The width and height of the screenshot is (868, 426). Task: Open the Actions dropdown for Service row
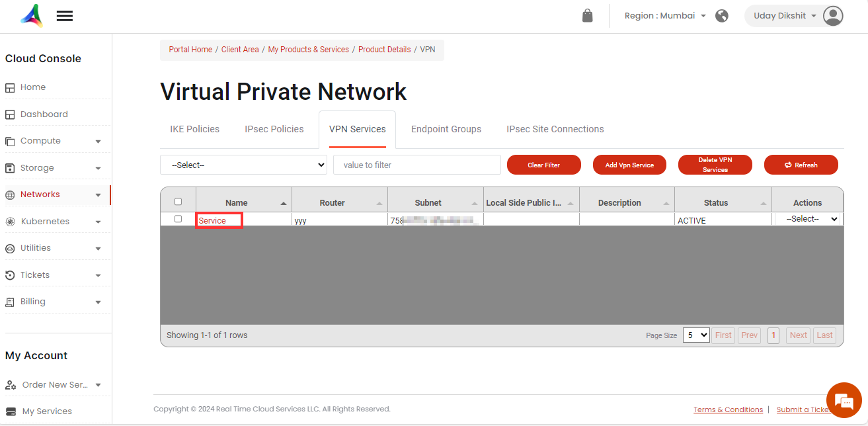pos(812,219)
